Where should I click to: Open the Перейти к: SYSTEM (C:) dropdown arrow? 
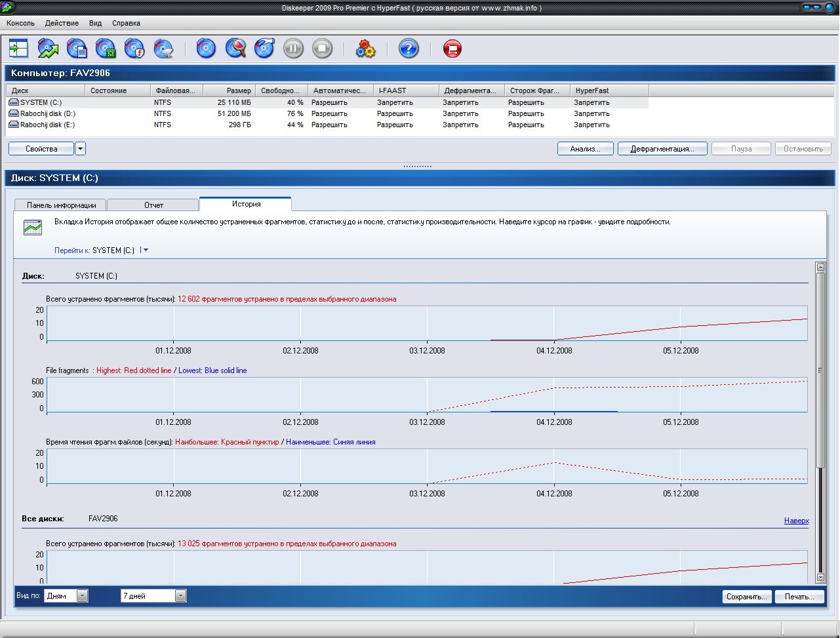pos(144,250)
